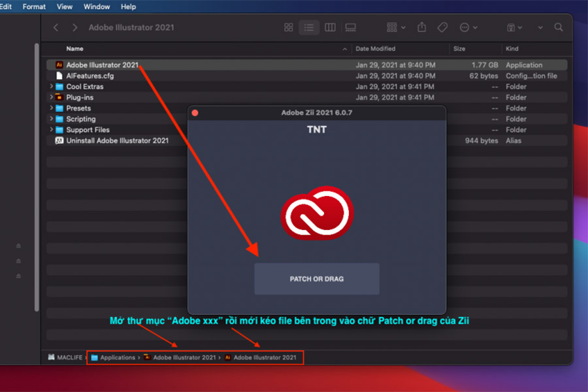
Task: Click the bottom eject icon in sidebar
Action: [x=18, y=276]
